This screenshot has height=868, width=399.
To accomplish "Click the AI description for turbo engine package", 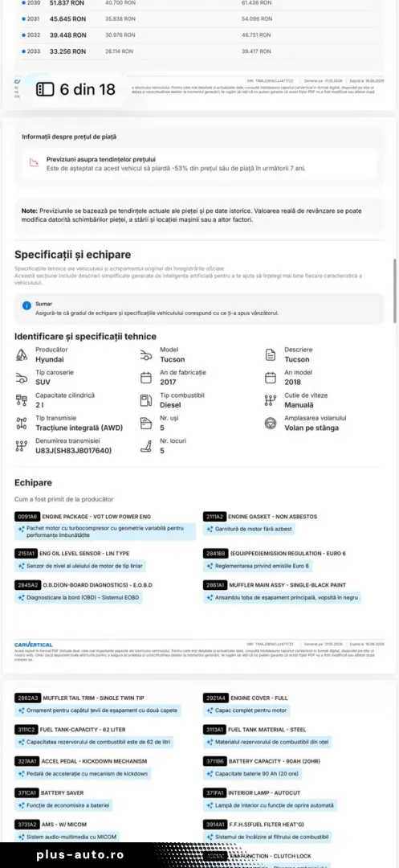I will [x=105, y=532].
